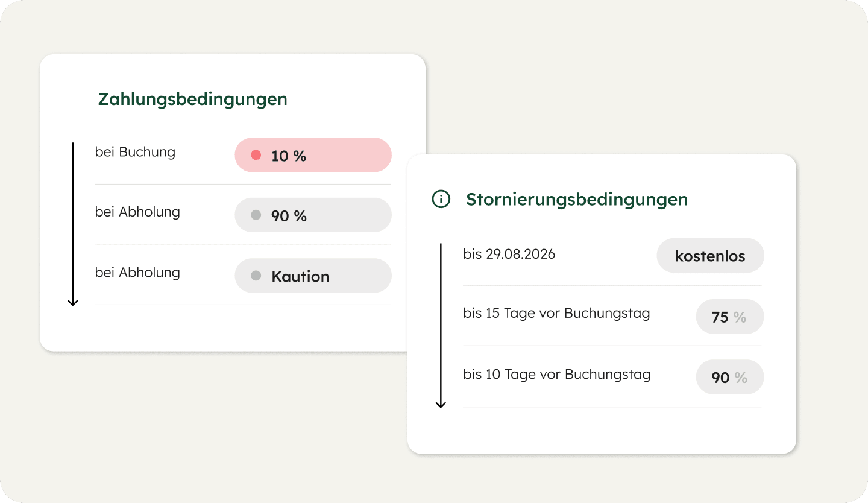868x503 pixels.
Task: Click 'bis 10 Tage vor Buchungstag' text
Action: (x=557, y=375)
